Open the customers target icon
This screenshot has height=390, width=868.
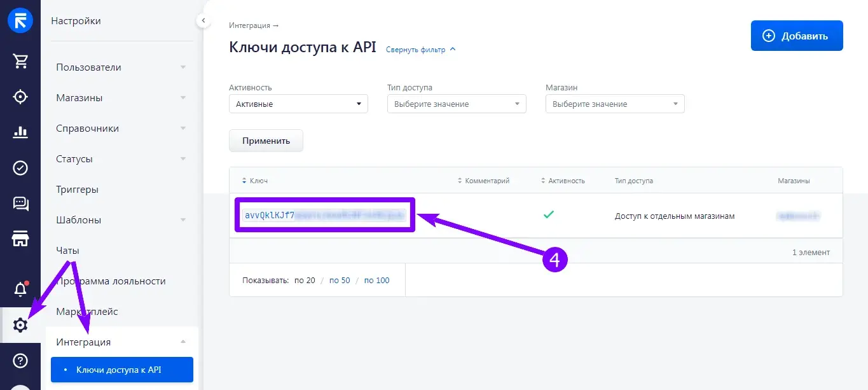click(x=20, y=97)
